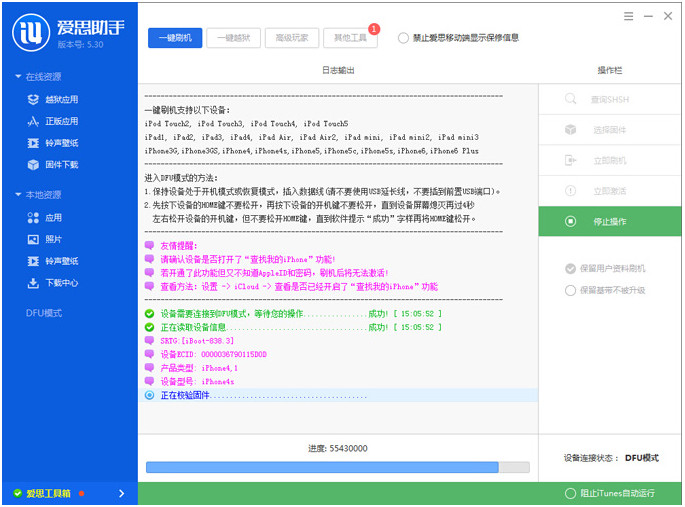Click the 一键刷机 button
The image size is (685, 507).
pyautogui.click(x=176, y=38)
